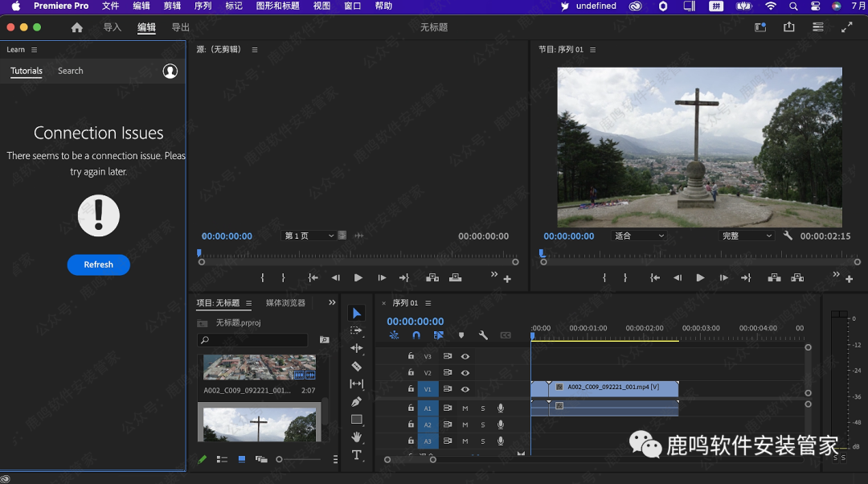Screen dimensions: 868x484
Task: Toggle lock on video track V2
Action: coord(411,373)
